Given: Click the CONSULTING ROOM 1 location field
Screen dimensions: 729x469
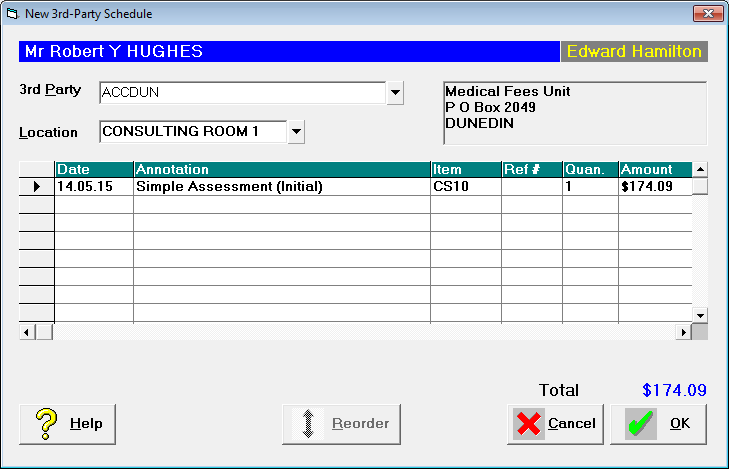Looking at the screenshot, I should [x=193, y=132].
